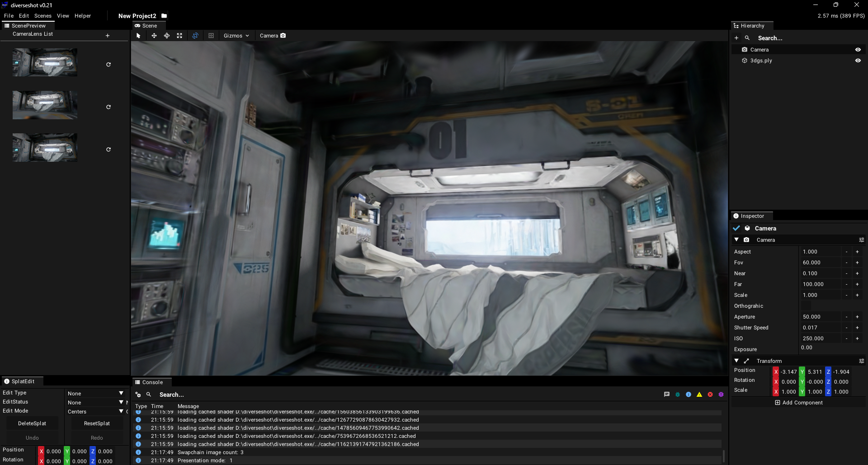
Task: Refresh the second camera lens thumbnail
Action: click(x=108, y=107)
